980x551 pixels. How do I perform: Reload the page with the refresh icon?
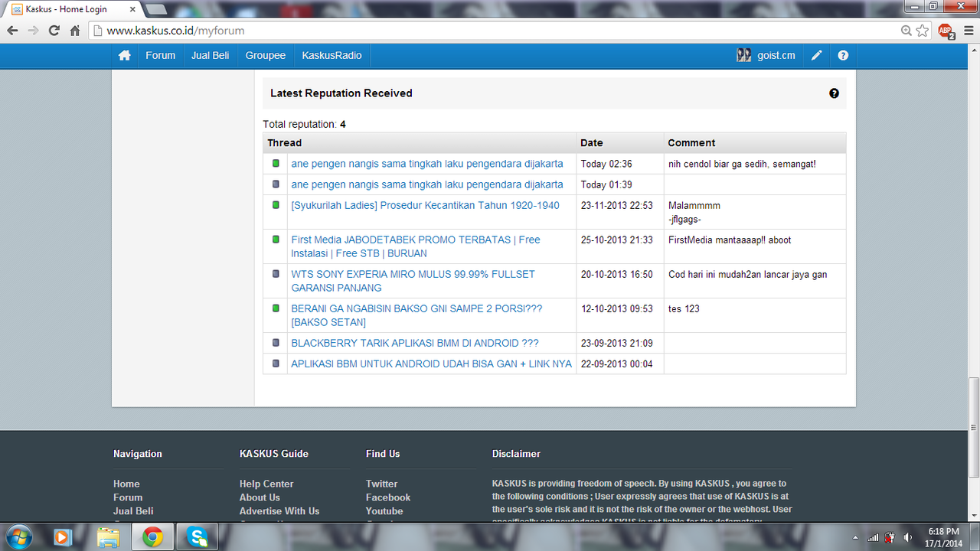pyautogui.click(x=54, y=31)
